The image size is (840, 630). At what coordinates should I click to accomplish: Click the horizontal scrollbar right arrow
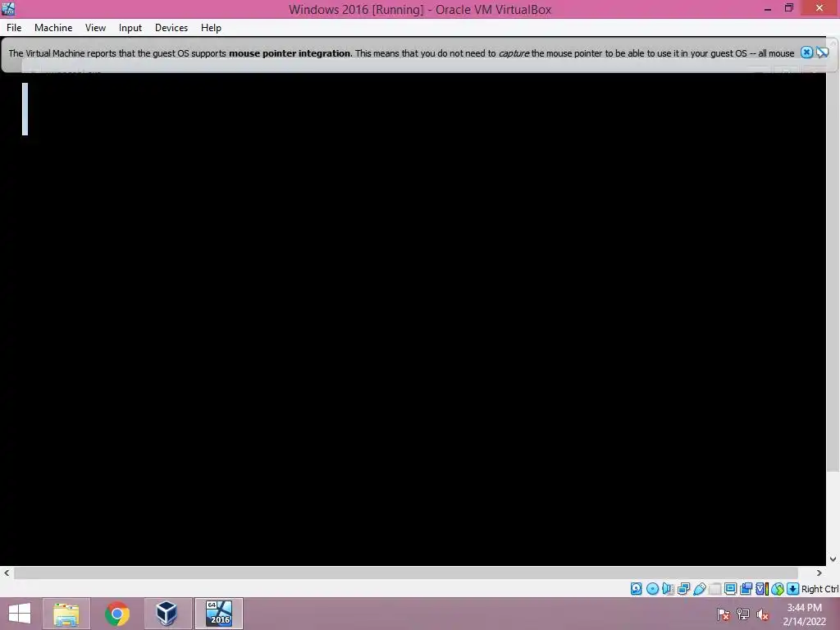(x=819, y=573)
